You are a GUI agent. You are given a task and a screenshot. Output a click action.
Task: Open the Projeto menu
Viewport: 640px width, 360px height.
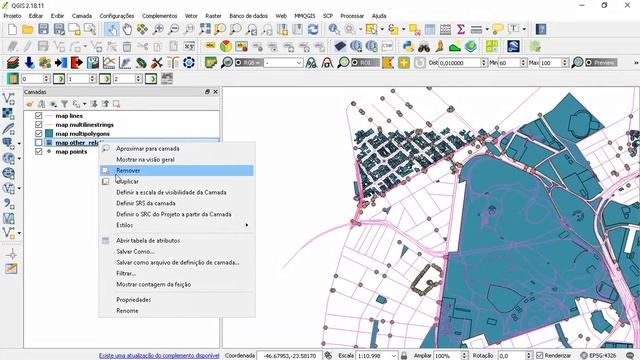12,16
